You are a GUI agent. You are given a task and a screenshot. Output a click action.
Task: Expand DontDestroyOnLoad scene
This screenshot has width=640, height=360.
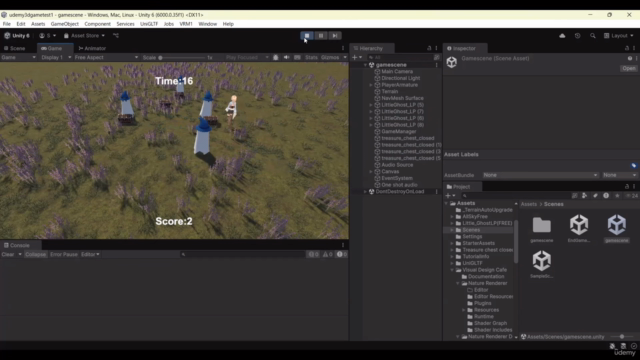[365, 191]
